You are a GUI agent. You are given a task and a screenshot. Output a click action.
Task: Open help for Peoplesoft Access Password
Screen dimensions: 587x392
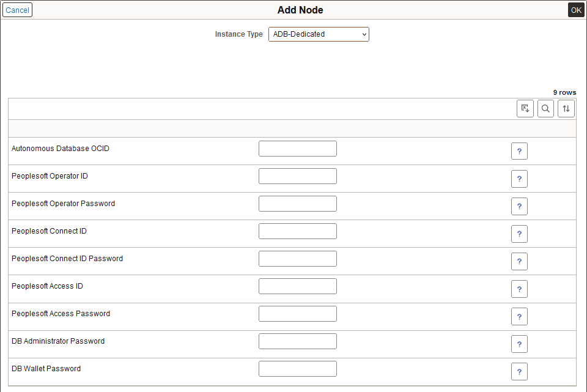(x=519, y=316)
